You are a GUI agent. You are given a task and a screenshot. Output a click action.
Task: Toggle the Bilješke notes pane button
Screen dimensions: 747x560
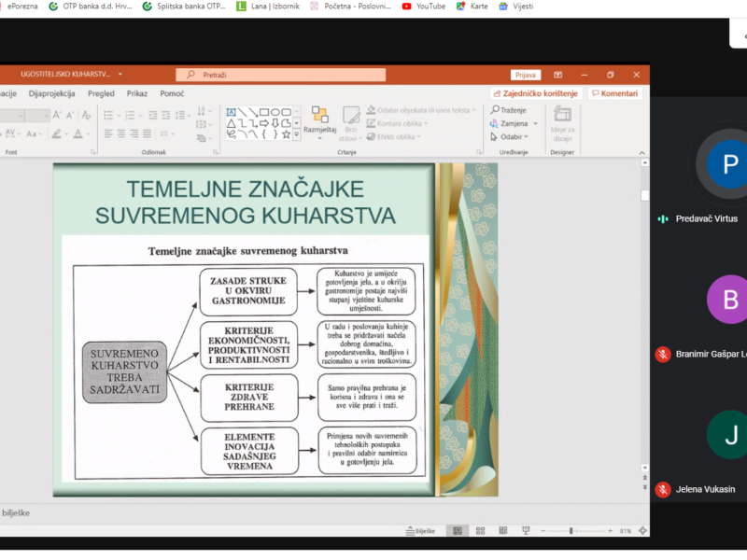pos(420,530)
